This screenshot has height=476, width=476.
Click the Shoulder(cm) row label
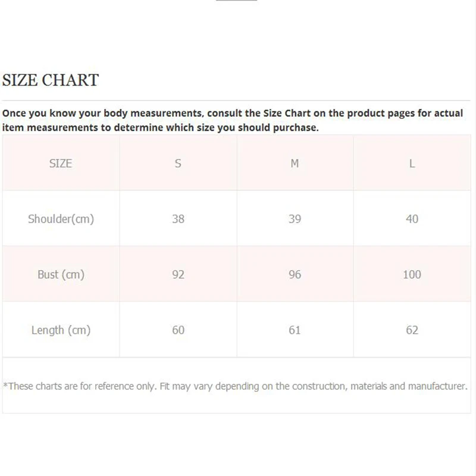click(x=61, y=219)
